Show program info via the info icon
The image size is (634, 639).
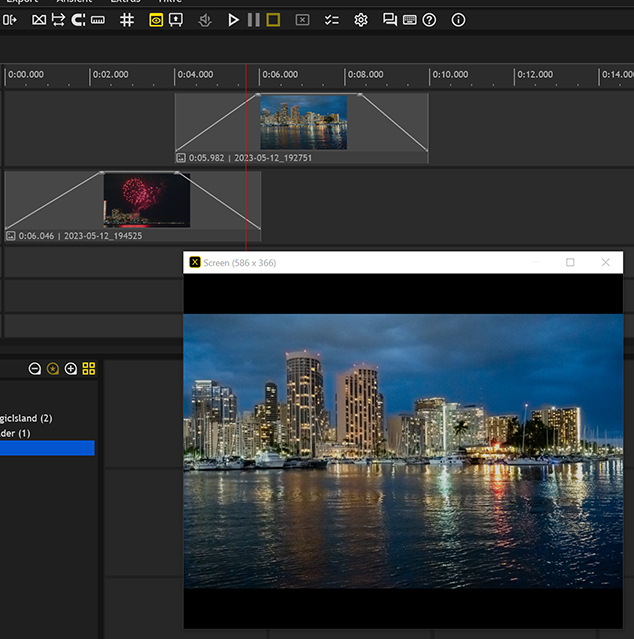tap(458, 20)
